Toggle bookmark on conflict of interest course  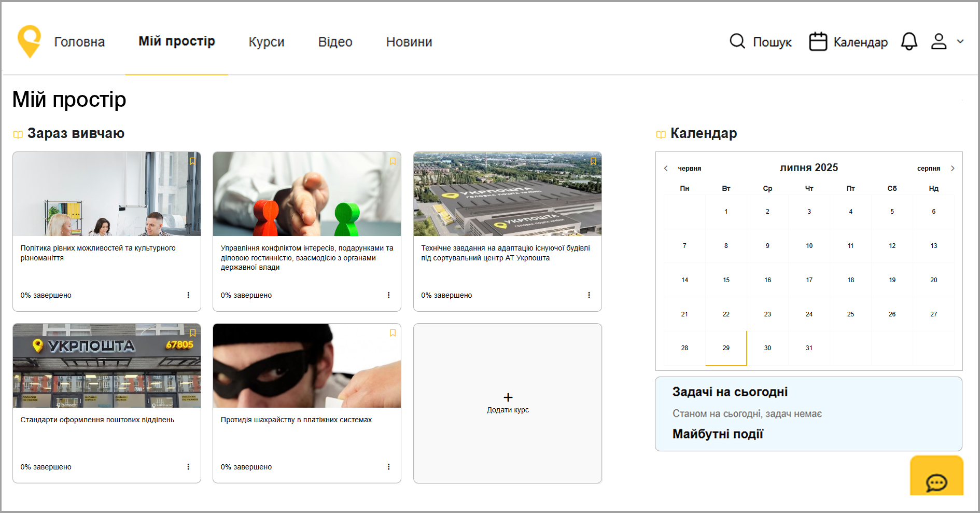393,161
